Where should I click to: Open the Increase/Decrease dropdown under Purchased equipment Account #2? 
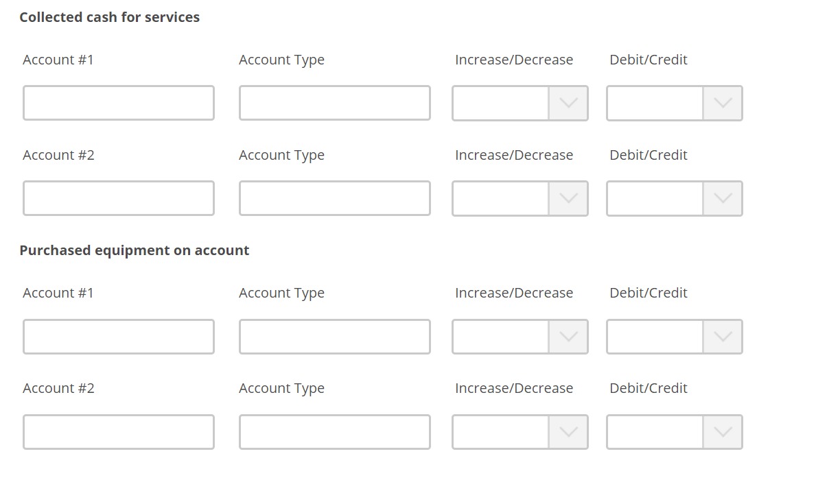point(520,431)
